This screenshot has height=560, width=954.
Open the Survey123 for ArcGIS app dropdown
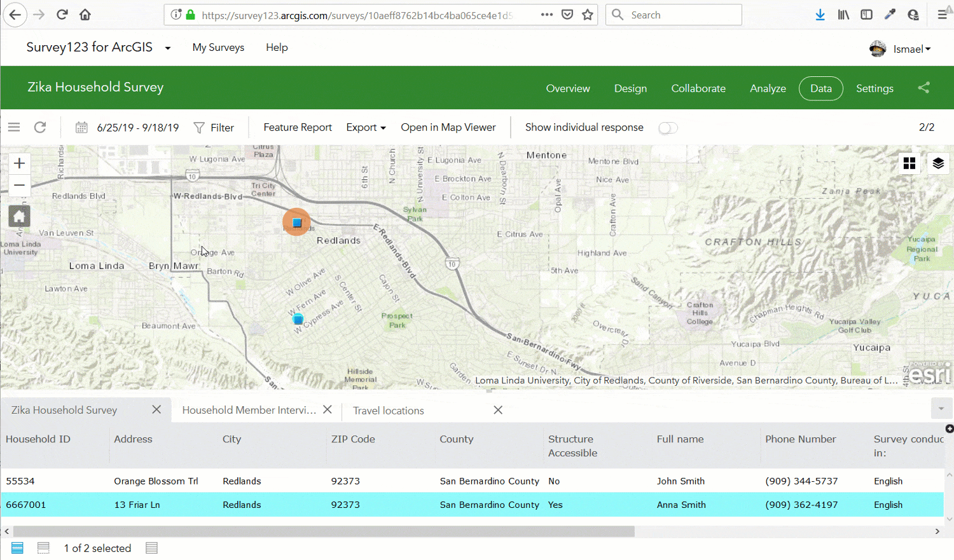[x=167, y=48]
